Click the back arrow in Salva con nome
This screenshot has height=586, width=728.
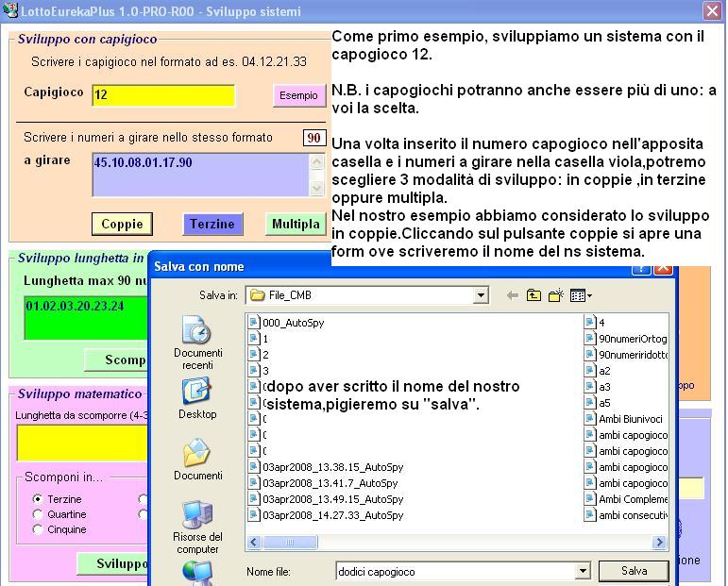[x=513, y=295]
